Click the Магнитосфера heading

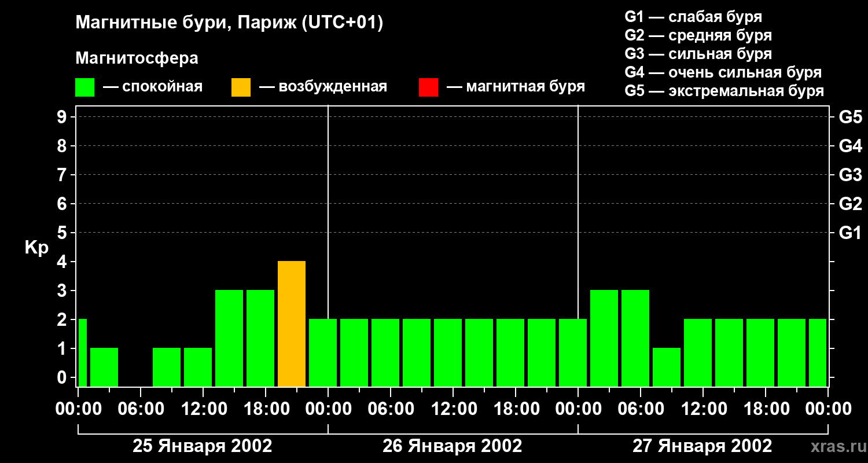pyautogui.click(x=137, y=58)
